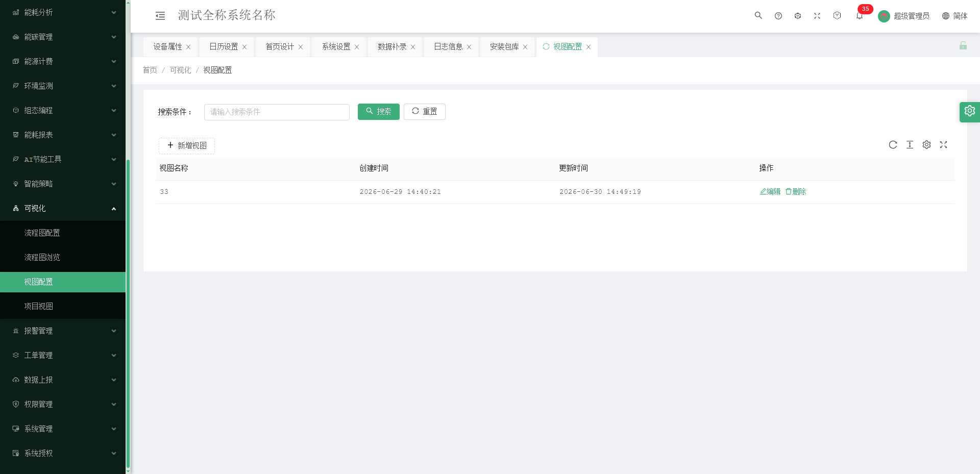The image size is (980, 474).
Task: Switch language via the 简体 globe
Action: (954, 16)
